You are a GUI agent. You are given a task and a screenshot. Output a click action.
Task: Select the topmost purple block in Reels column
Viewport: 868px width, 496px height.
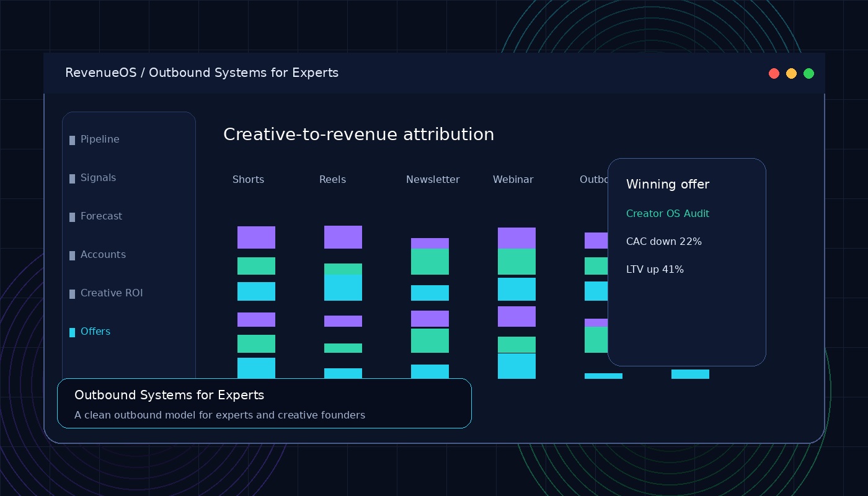point(343,237)
